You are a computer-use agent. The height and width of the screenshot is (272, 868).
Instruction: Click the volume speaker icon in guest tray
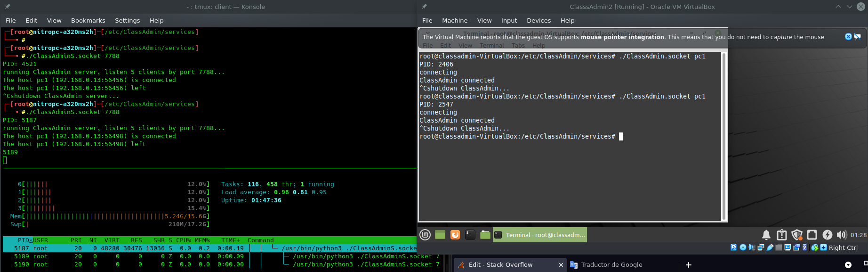tap(842, 235)
